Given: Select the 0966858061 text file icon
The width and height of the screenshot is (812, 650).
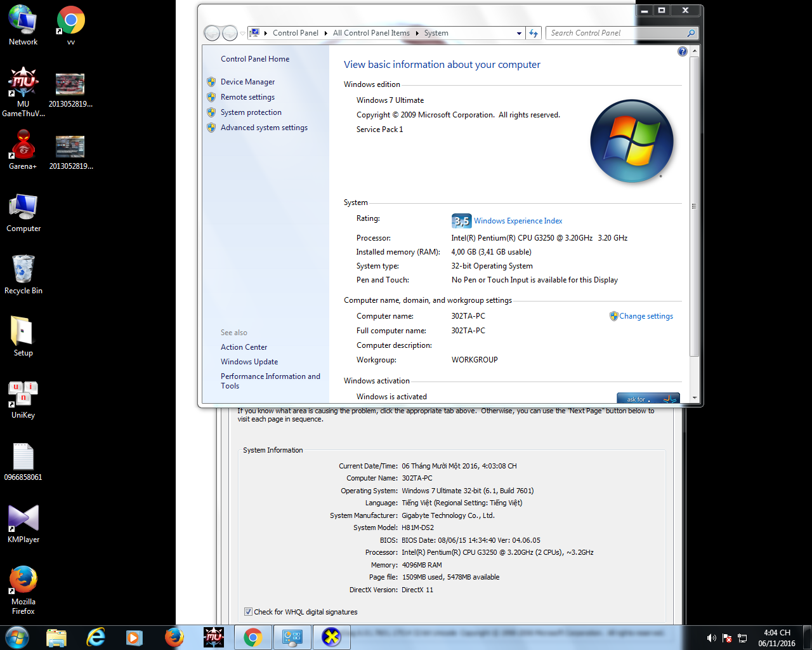Looking at the screenshot, I should [23, 461].
